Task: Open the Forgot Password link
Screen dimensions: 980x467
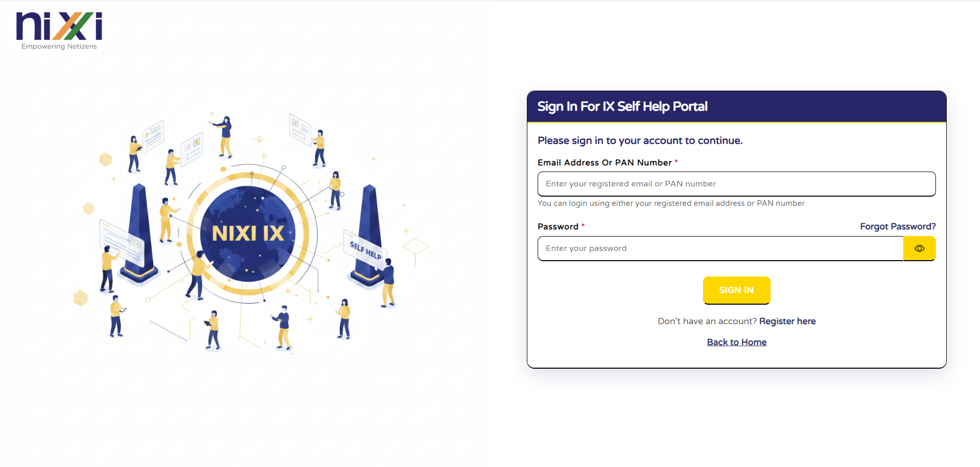Action: coord(898,226)
